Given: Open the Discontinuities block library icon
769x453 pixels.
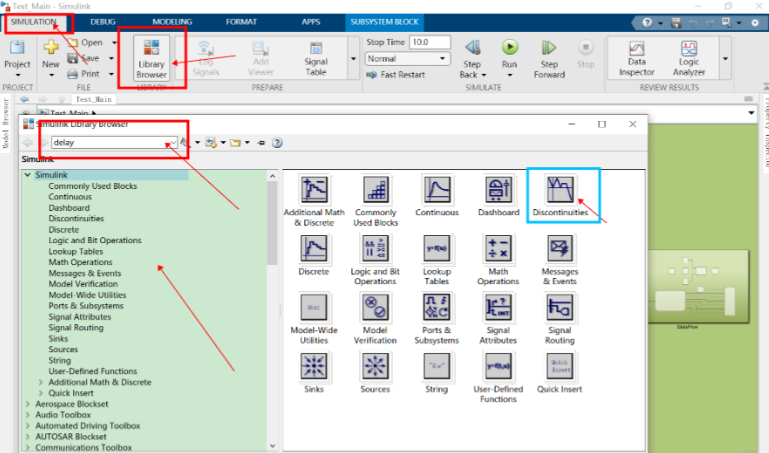Looking at the screenshot, I should click(560, 194).
